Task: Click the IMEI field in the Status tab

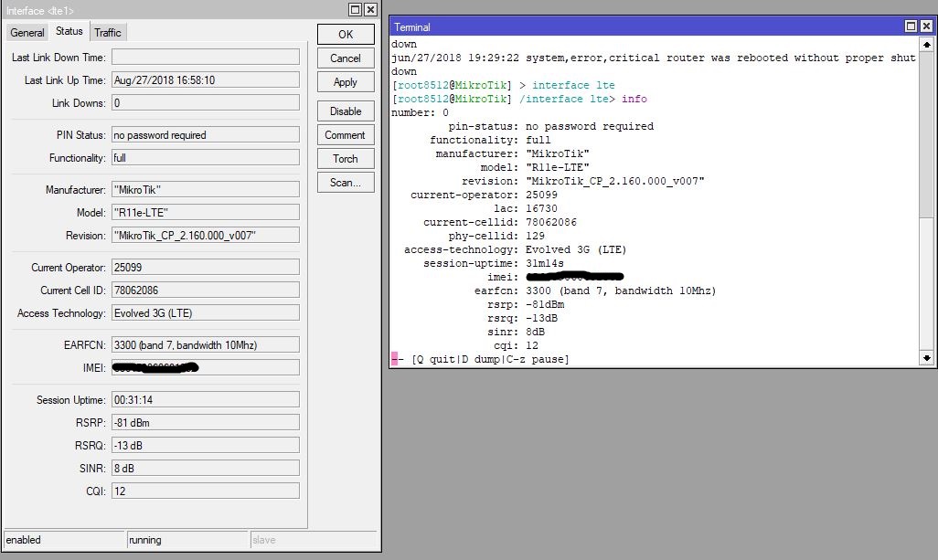Action: [205, 367]
